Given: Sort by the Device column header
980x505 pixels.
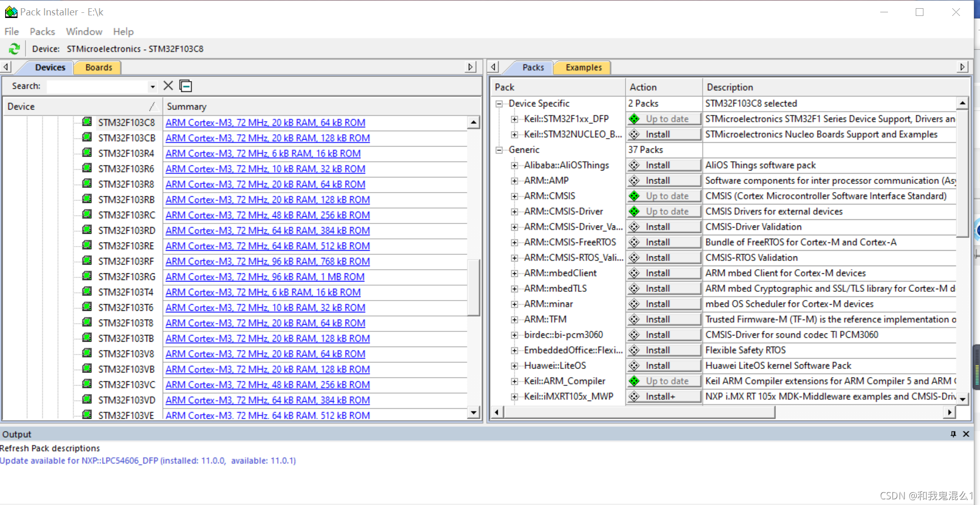Looking at the screenshot, I should click(82, 106).
